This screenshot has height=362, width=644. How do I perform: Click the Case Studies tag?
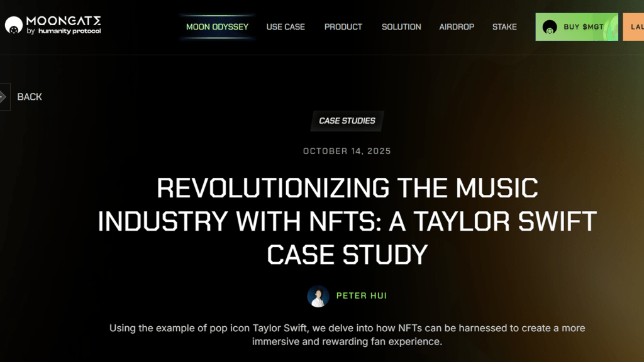coord(347,121)
